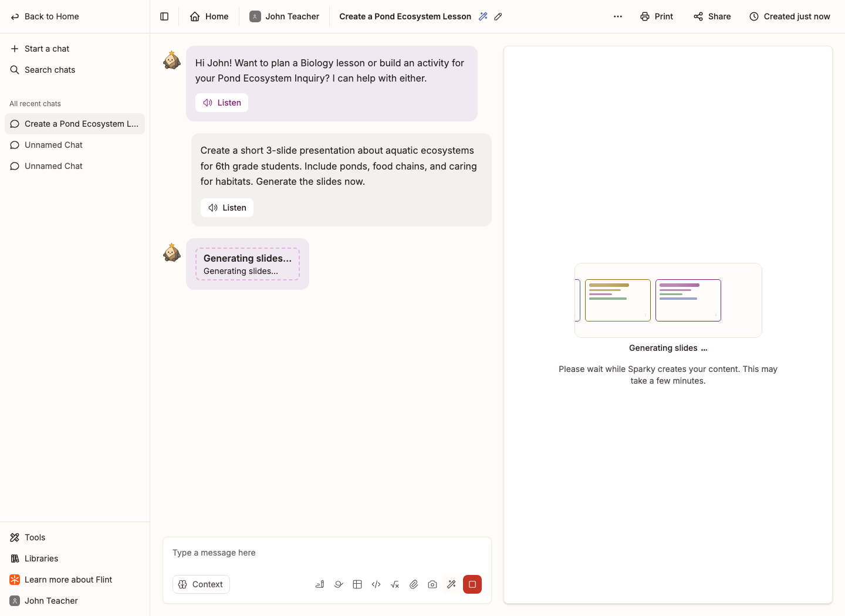The image size is (845, 616).
Task: Click the Sparky avatar beside the greeting
Action: click(x=172, y=60)
